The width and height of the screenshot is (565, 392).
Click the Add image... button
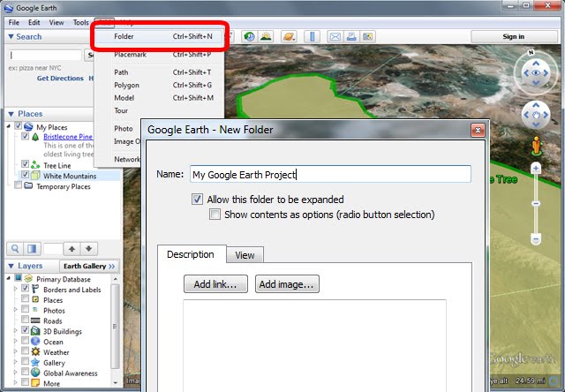(x=287, y=284)
